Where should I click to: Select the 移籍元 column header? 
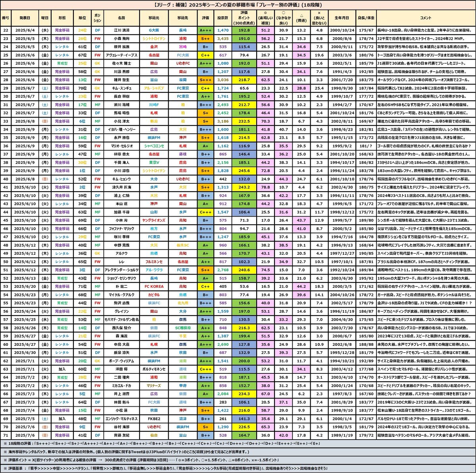coord(154,18)
